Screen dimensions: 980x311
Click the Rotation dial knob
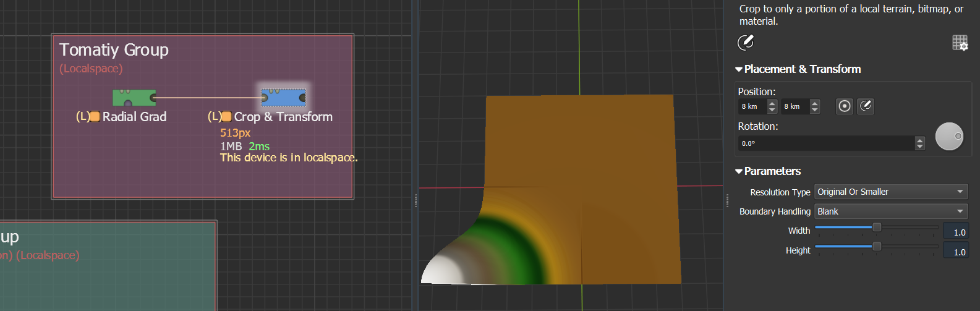point(949,137)
